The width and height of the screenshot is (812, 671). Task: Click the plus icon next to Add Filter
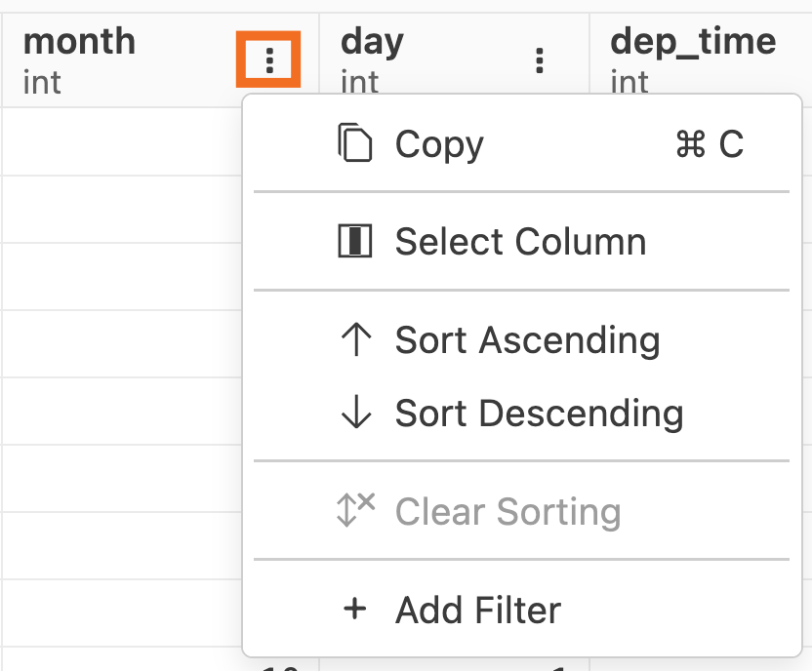(x=353, y=610)
